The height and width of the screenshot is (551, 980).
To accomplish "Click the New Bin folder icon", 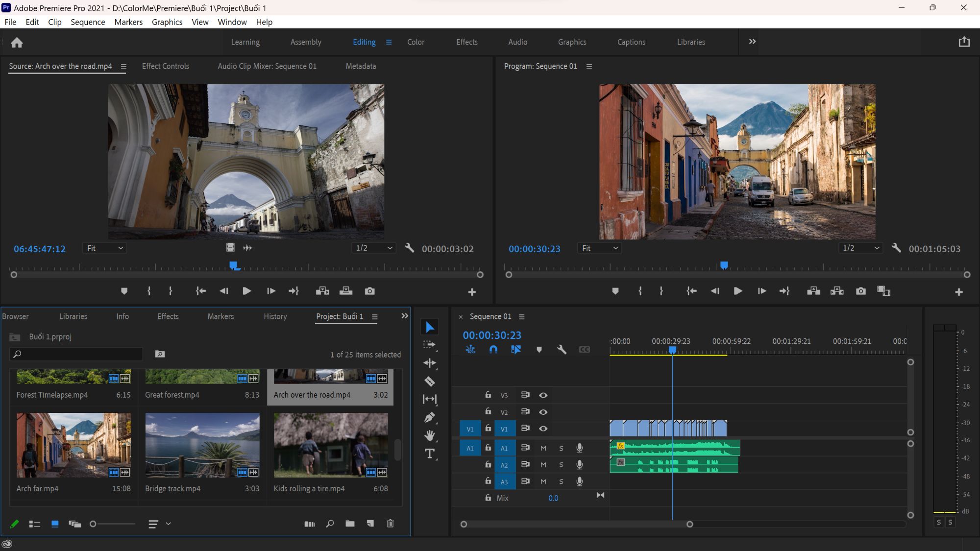I will tap(350, 524).
